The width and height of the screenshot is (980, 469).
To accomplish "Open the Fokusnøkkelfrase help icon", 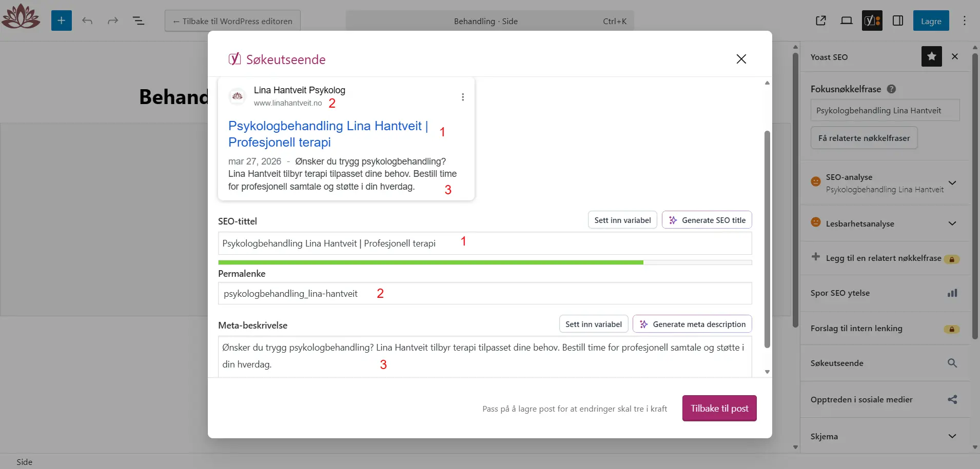I will [x=892, y=89].
